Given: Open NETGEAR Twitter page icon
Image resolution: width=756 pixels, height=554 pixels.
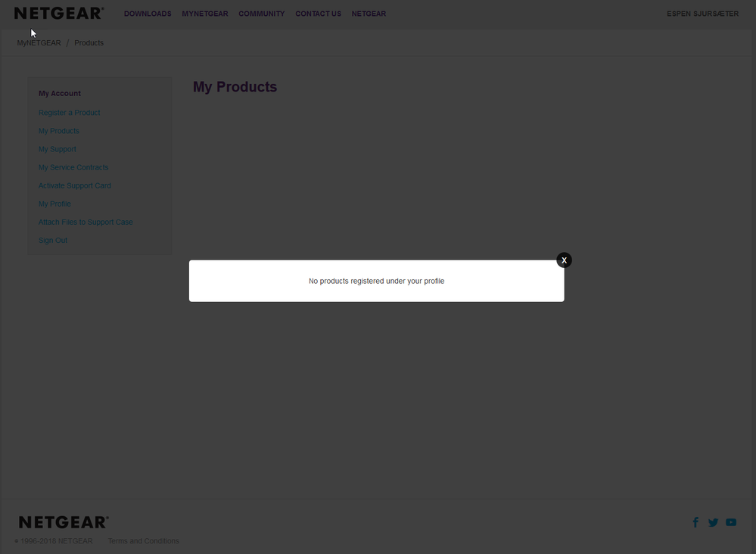Looking at the screenshot, I should 713,522.
